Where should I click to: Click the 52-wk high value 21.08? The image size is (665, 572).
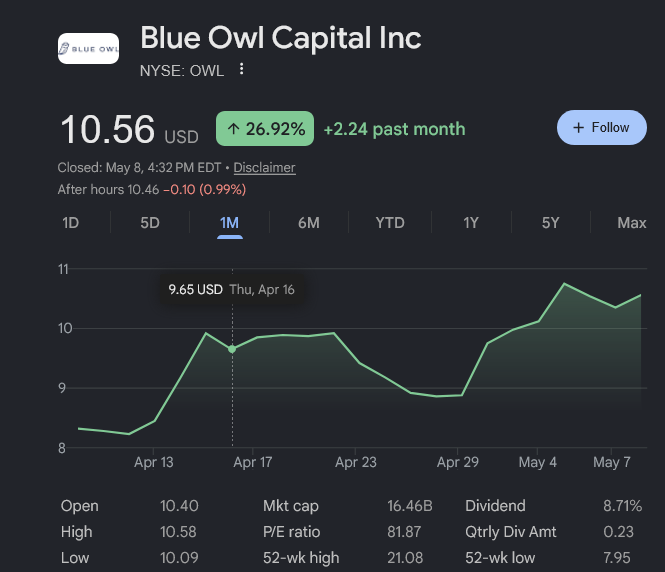point(405,558)
